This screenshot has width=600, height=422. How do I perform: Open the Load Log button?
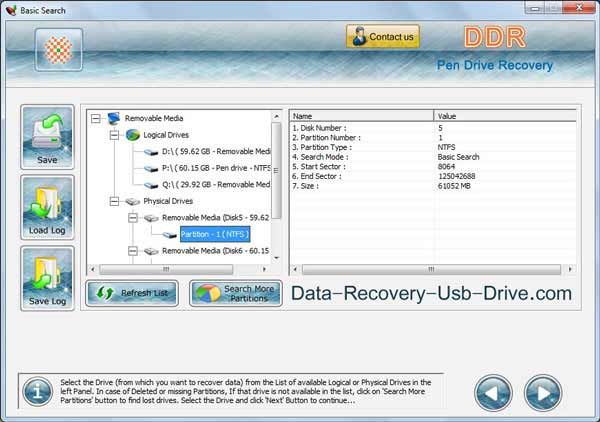click(x=47, y=208)
